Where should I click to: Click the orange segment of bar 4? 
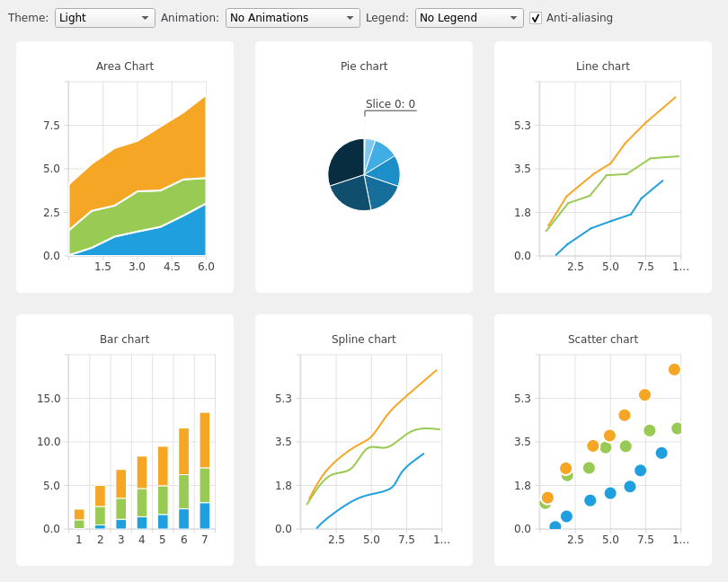tap(142, 472)
